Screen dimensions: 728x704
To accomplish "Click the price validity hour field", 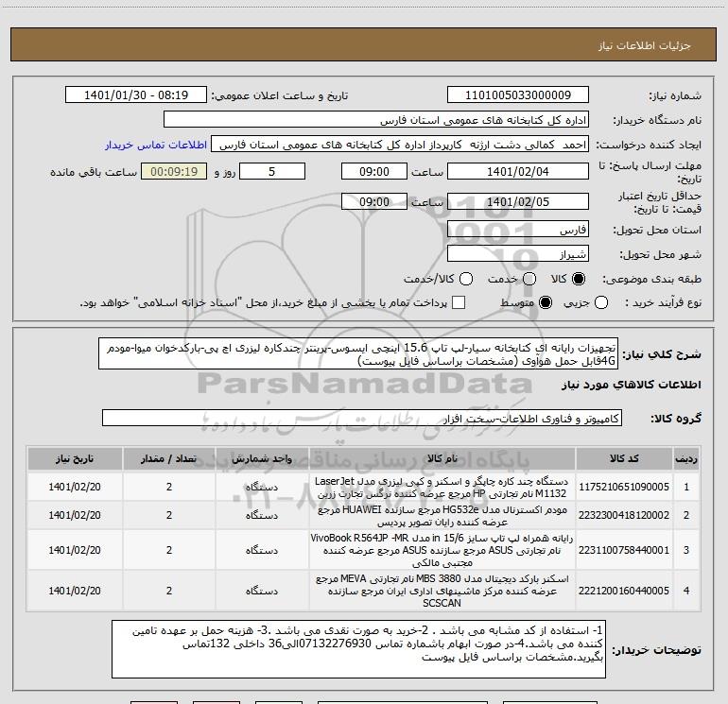I will tap(374, 201).
